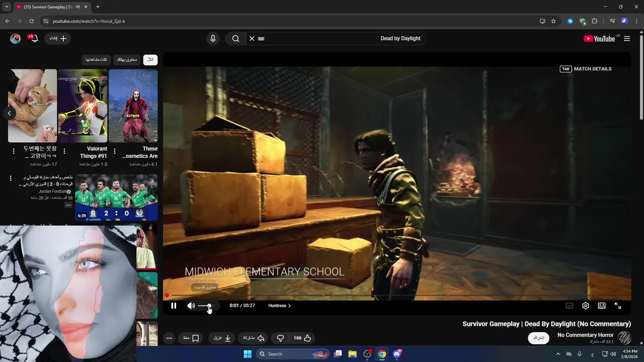Dislike the video with thumbs down

[281, 338]
